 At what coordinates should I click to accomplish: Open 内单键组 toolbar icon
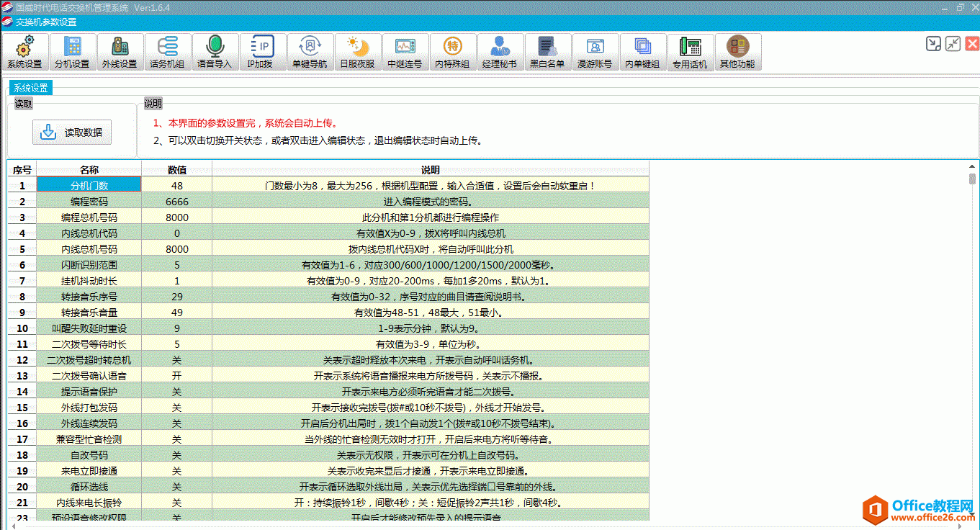coord(642,53)
